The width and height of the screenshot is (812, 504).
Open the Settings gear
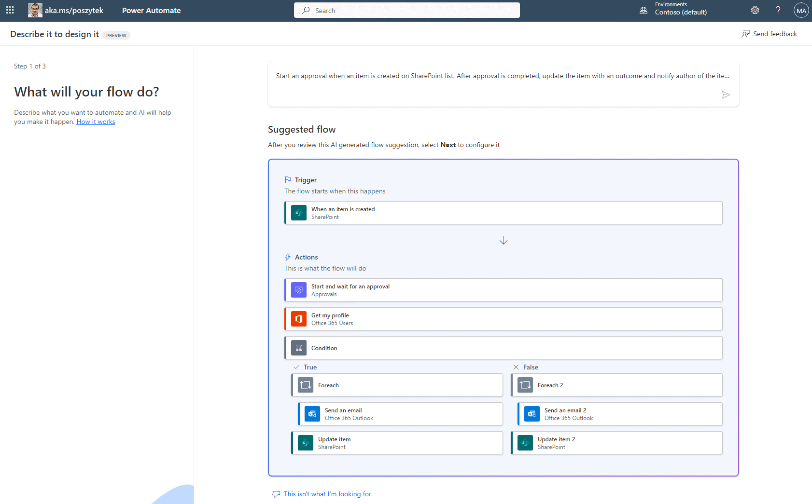click(x=755, y=10)
